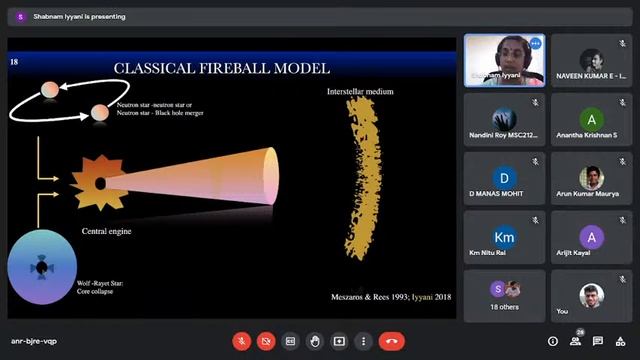Select Km Nitu Rai participant tile
640x360 pixels.
(x=504, y=237)
